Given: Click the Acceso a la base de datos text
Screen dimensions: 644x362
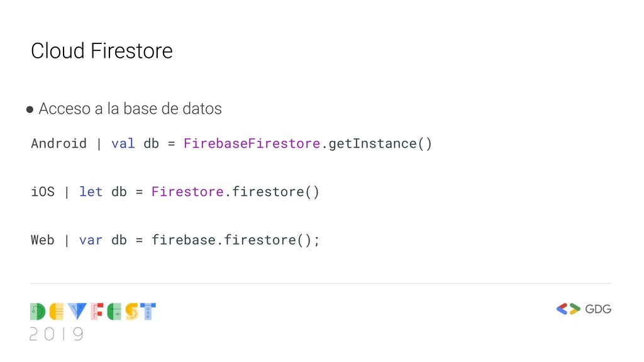Looking at the screenshot, I should (130, 109).
